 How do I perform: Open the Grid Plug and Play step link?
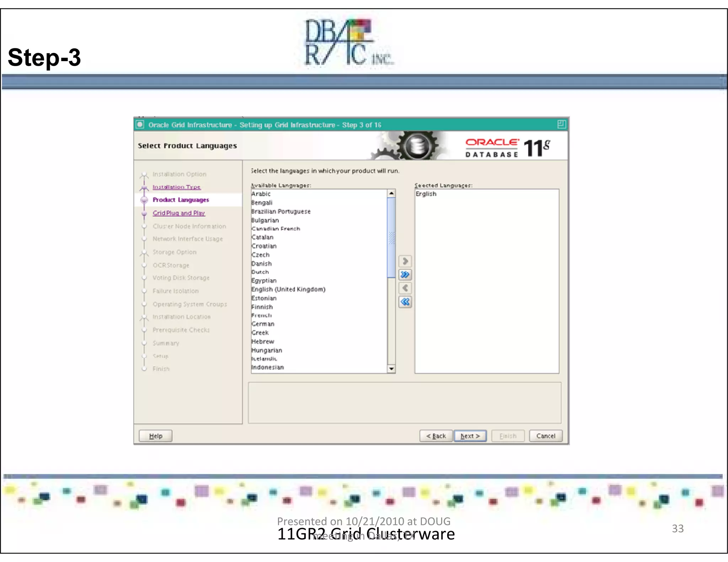(x=179, y=213)
